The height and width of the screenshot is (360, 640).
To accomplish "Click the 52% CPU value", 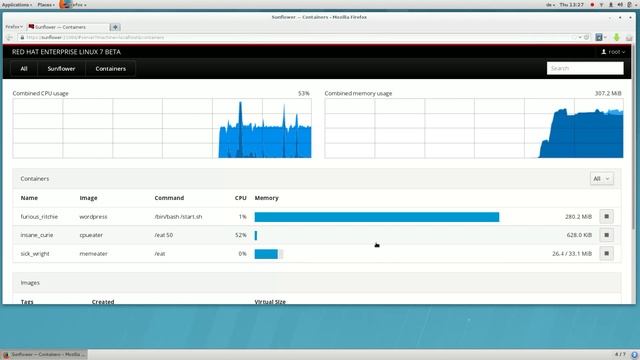I will [241, 235].
